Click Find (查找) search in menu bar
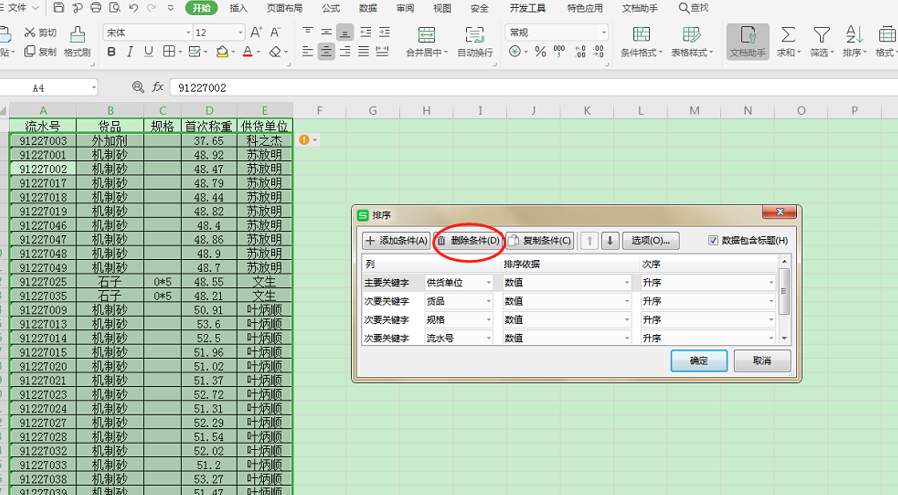The height and width of the screenshot is (495, 898). tap(694, 8)
